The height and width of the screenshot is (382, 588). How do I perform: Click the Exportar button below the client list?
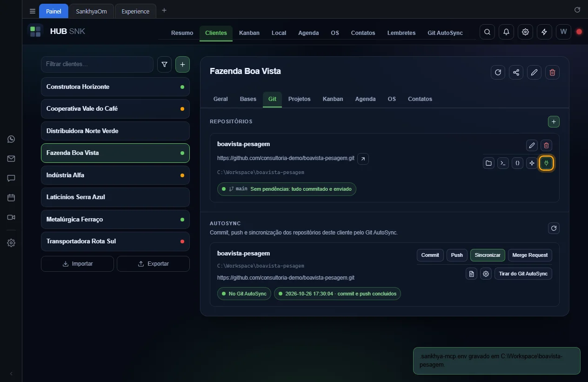pyautogui.click(x=153, y=264)
